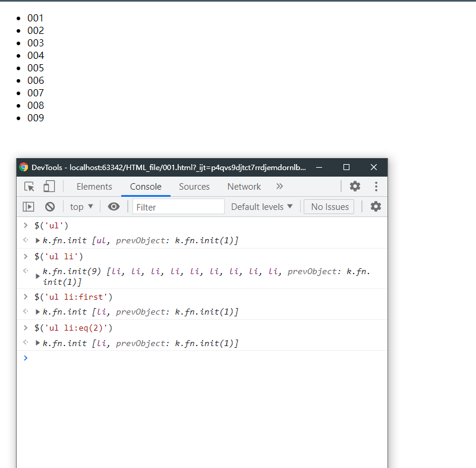This screenshot has height=468, width=476.
Task: Activate the inspect element picker icon
Action: coord(29,187)
